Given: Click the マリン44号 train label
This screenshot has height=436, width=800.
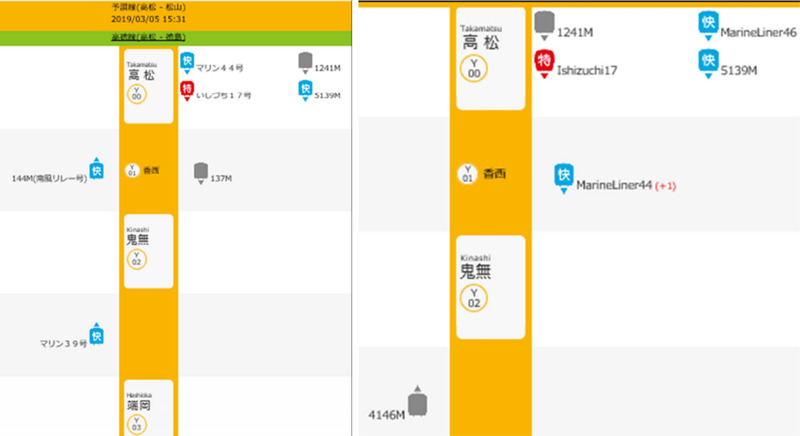Looking at the screenshot, I should pyautogui.click(x=220, y=68).
